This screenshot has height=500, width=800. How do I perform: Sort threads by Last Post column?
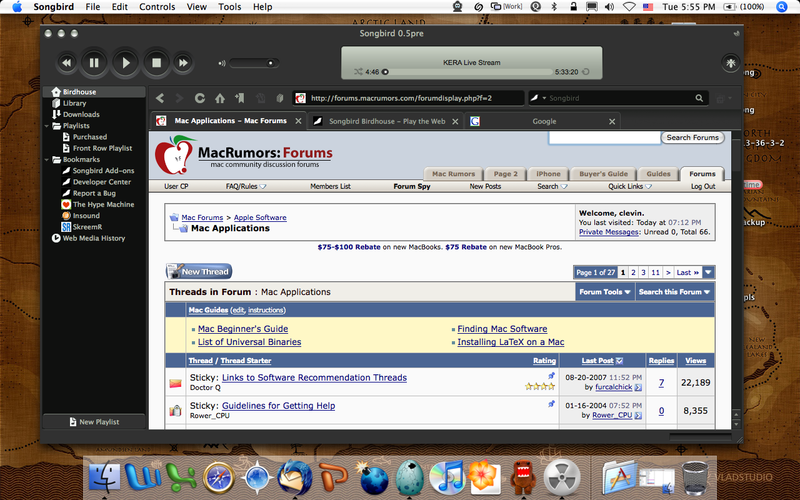597,361
